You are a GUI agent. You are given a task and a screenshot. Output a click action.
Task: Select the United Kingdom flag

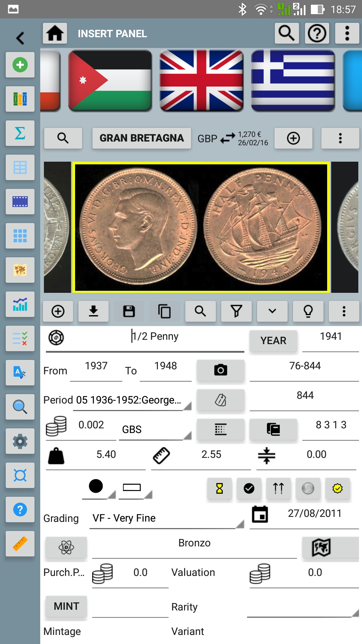click(201, 80)
